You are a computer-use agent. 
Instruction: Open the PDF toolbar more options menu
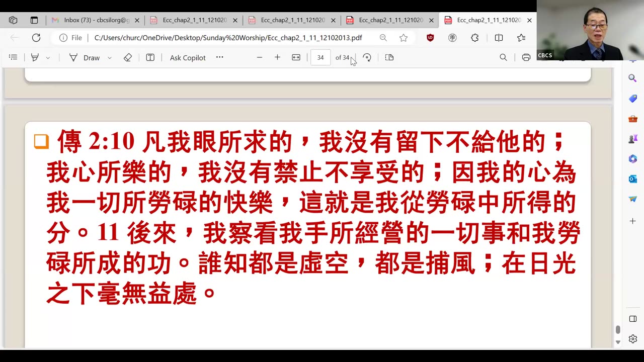(220, 57)
